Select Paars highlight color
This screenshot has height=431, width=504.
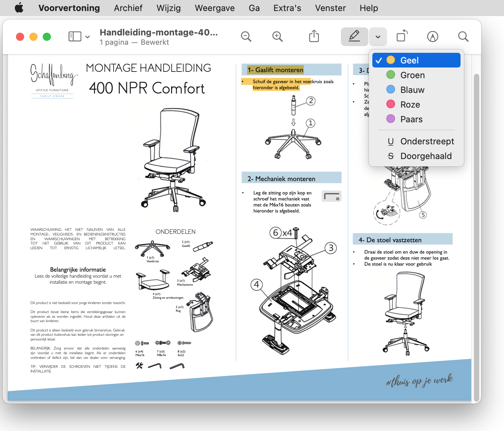tap(416, 119)
